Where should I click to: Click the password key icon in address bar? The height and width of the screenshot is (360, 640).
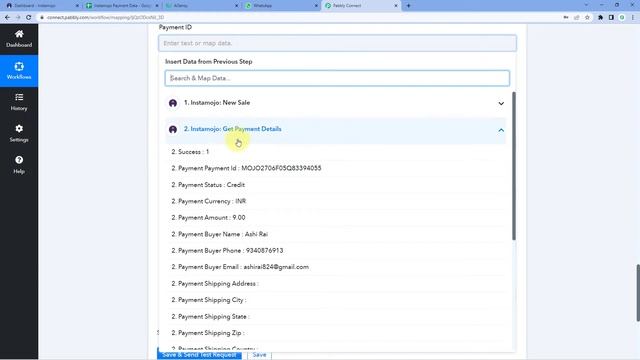click(x=566, y=18)
